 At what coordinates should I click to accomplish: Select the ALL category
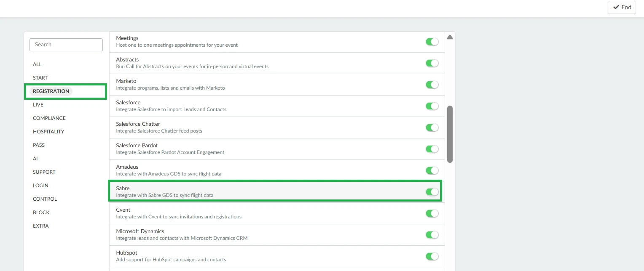click(38, 64)
